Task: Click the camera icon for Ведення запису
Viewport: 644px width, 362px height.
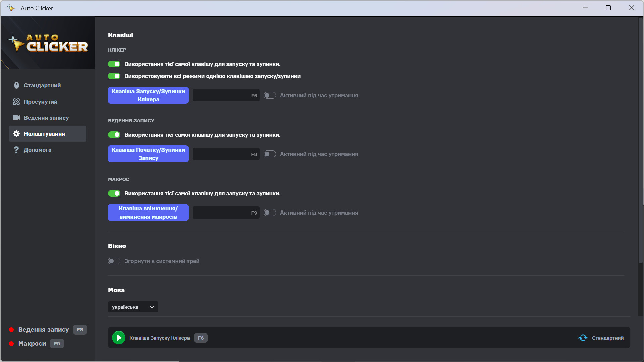Action: coord(16,118)
